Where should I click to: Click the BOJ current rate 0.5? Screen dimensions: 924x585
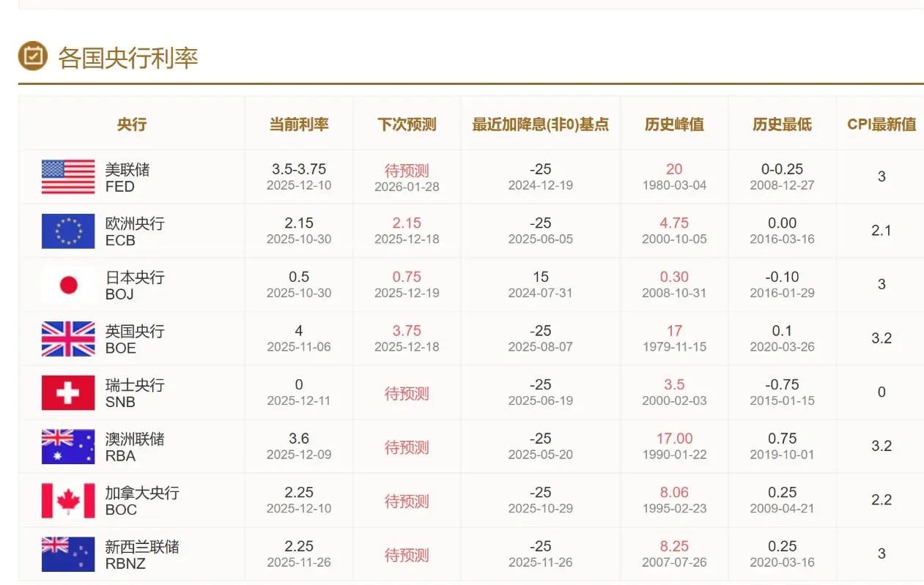coord(299,277)
